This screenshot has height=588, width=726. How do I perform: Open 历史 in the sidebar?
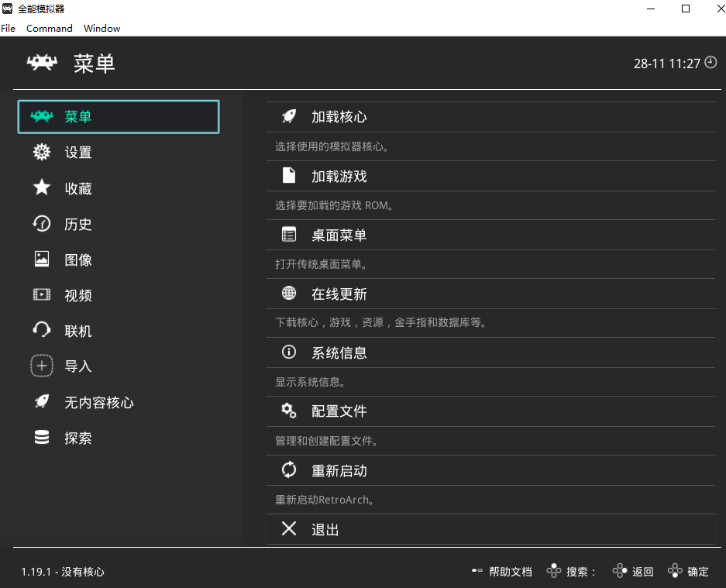point(77,224)
